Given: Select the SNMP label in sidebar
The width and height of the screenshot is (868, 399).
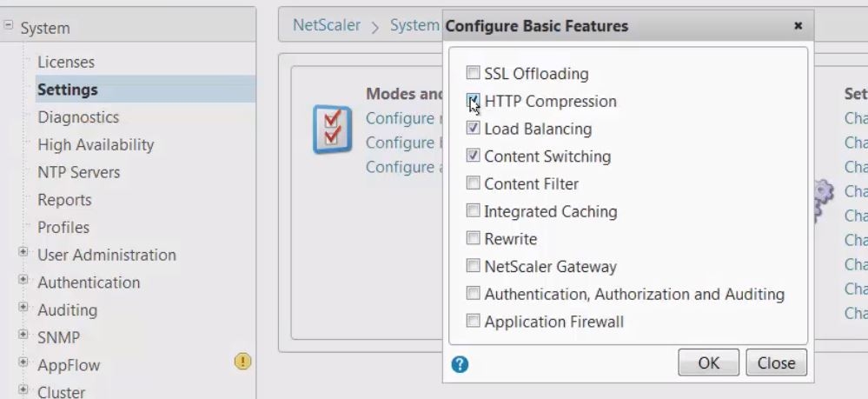Looking at the screenshot, I should click(x=59, y=337).
